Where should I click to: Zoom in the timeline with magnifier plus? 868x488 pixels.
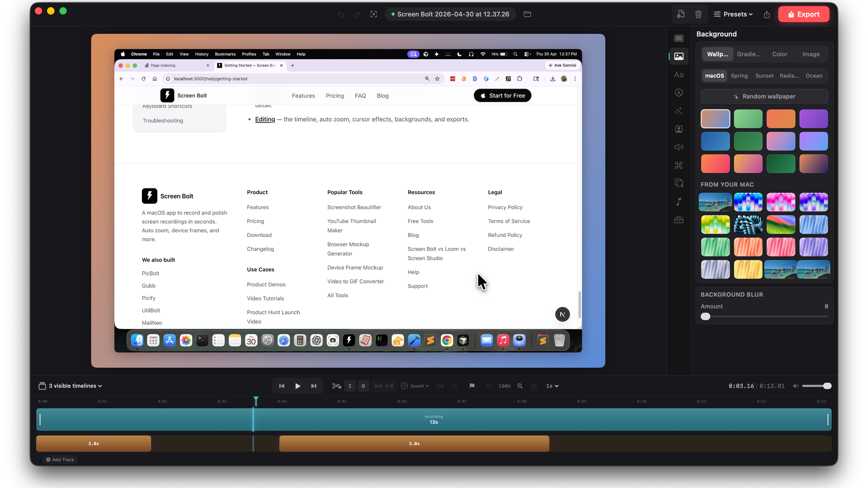[520, 386]
